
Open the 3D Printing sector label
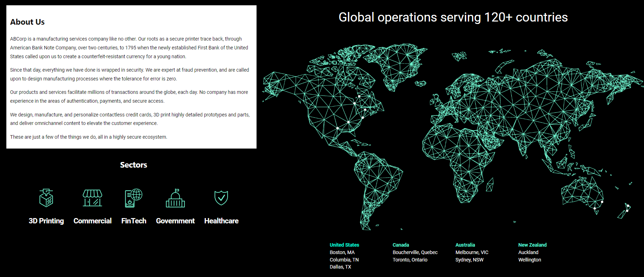pos(46,221)
